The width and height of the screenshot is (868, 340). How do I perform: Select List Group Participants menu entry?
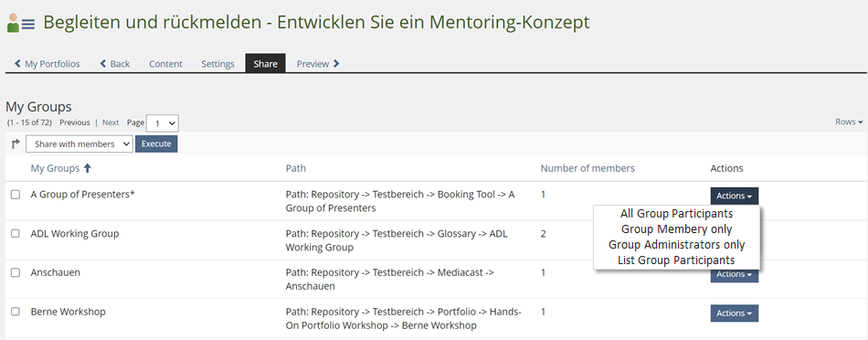tap(676, 260)
